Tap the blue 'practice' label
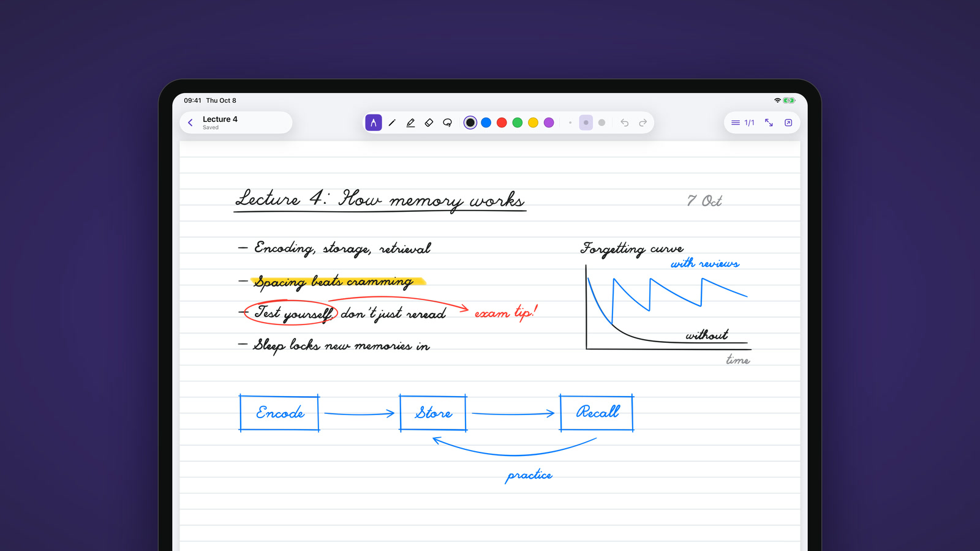Screen dimensions: 980x551 (529, 476)
